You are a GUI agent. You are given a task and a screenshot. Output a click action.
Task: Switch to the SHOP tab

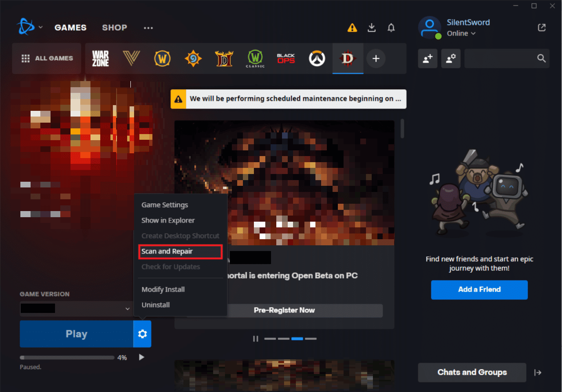click(115, 27)
